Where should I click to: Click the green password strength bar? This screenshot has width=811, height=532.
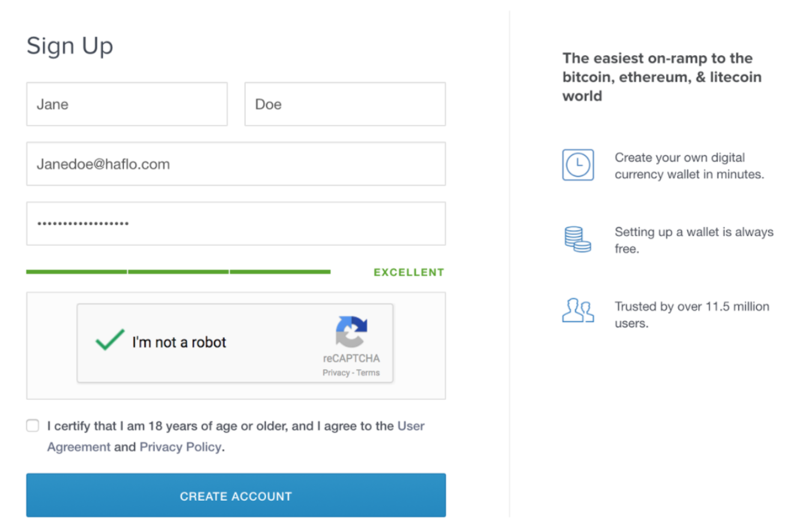tap(178, 272)
